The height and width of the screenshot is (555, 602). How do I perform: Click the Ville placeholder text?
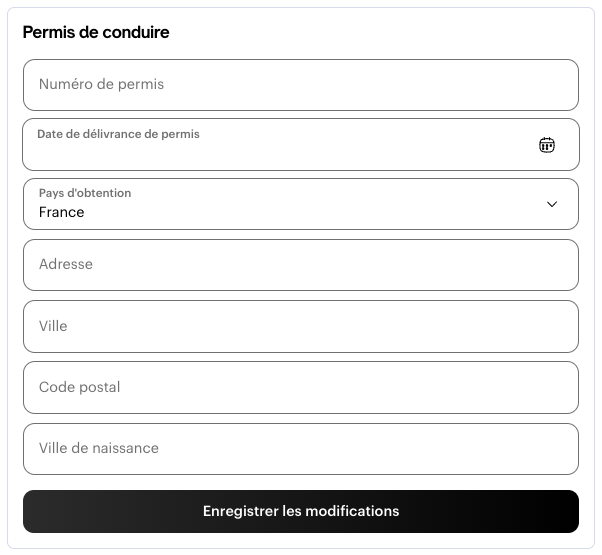click(53, 326)
